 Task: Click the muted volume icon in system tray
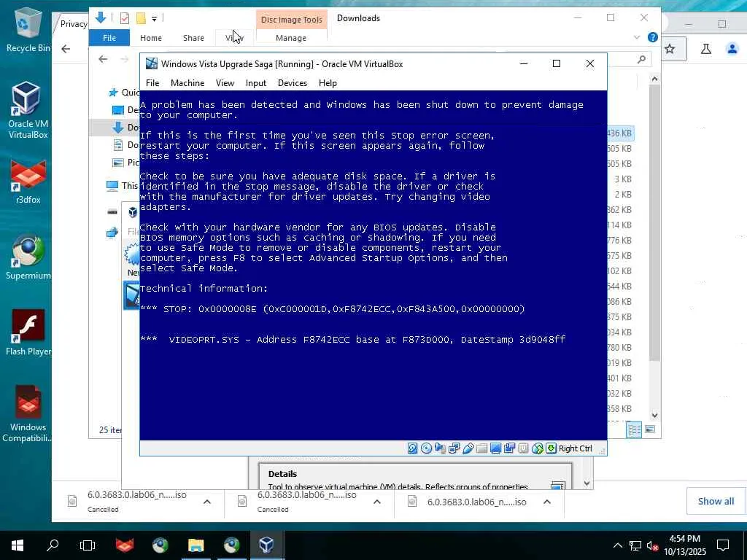click(x=652, y=545)
